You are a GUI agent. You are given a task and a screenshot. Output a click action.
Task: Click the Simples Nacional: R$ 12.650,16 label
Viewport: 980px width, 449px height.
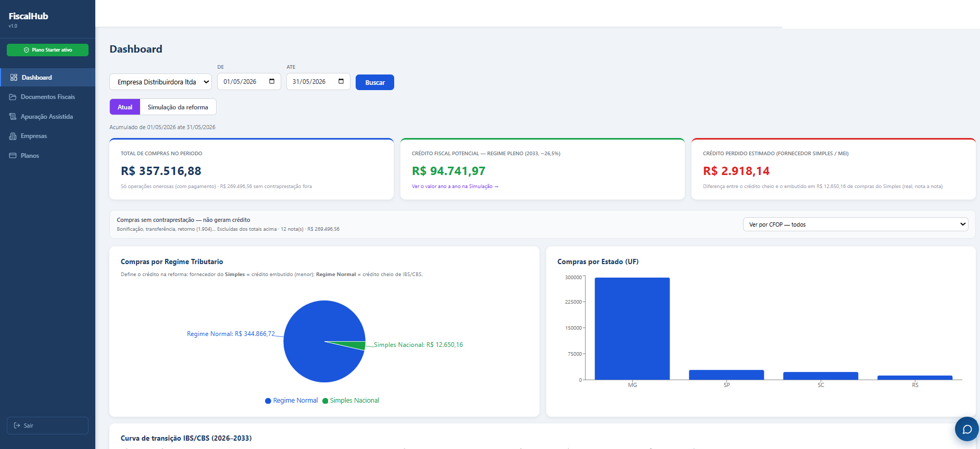418,345
